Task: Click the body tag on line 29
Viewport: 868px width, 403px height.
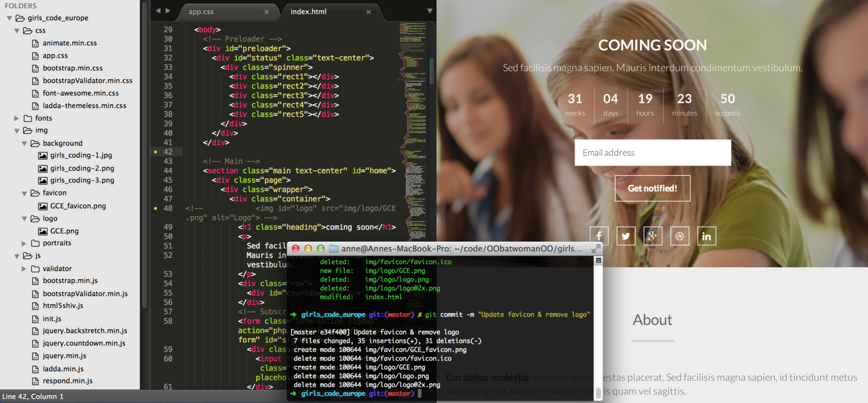Action: click(207, 30)
